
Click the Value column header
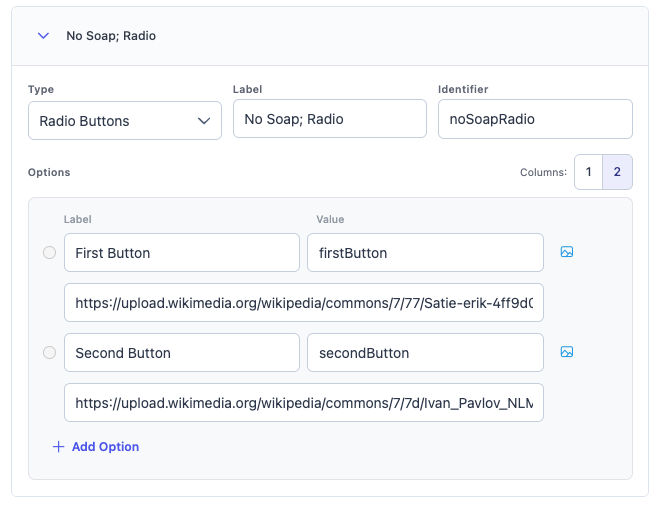point(330,219)
